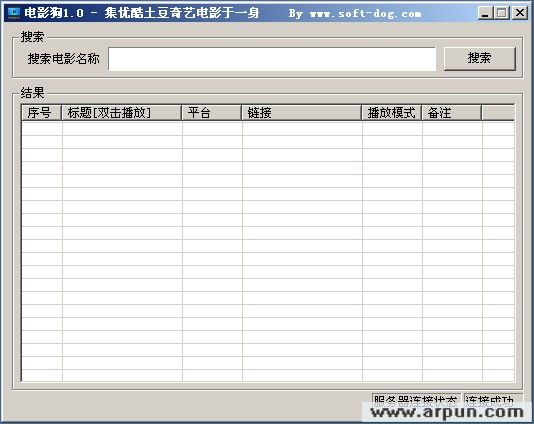The height and width of the screenshot is (424, 534).
Task: Click the 备注 column header
Action: pos(452,112)
